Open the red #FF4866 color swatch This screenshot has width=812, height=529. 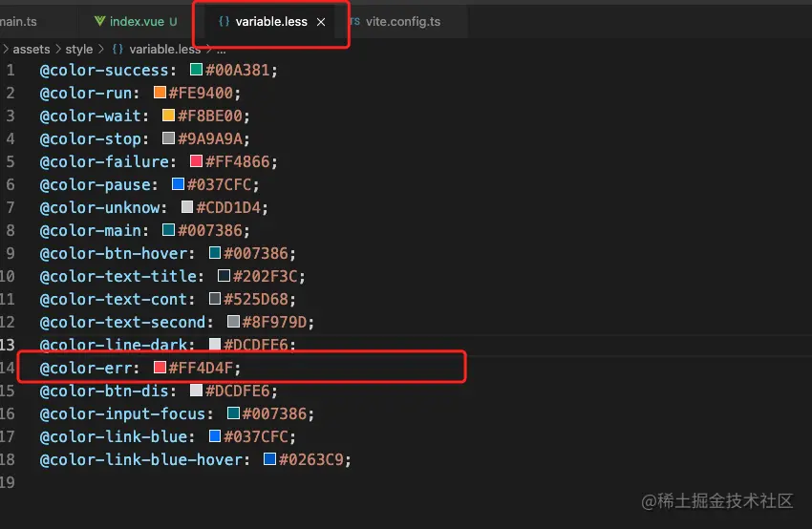[196, 161]
